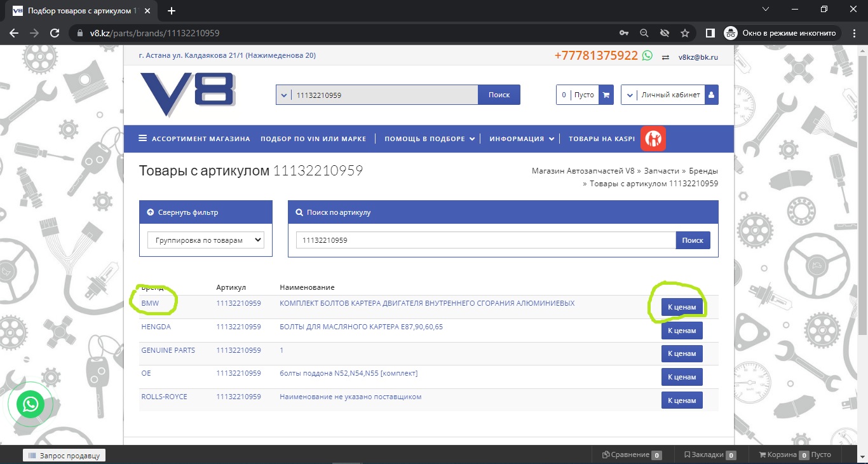Click the user profile icon by Личный кабинет
Image resolution: width=868 pixels, height=464 pixels.
click(x=711, y=95)
